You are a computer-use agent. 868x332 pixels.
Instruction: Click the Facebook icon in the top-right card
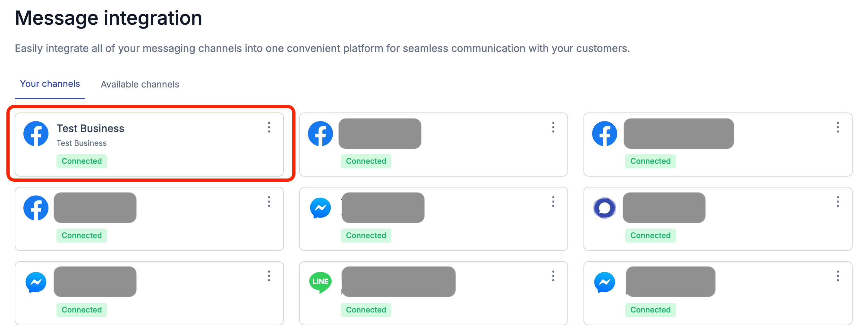point(605,134)
